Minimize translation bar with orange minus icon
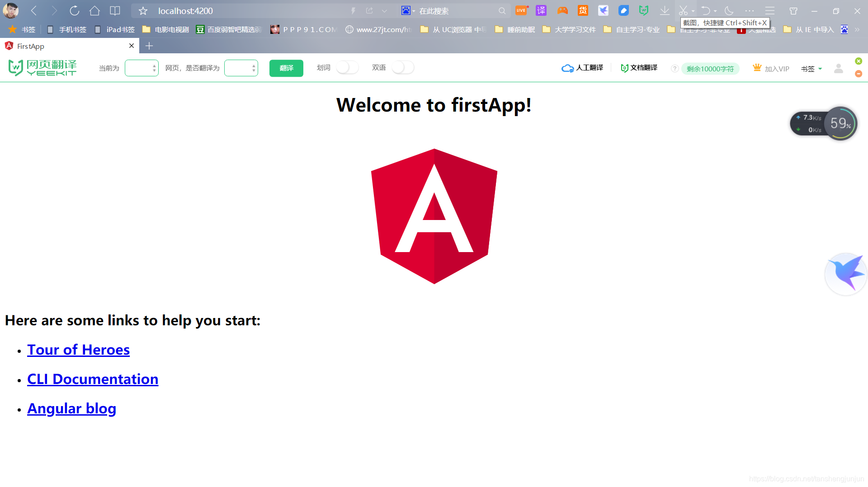This screenshot has width=868, height=487. click(859, 74)
